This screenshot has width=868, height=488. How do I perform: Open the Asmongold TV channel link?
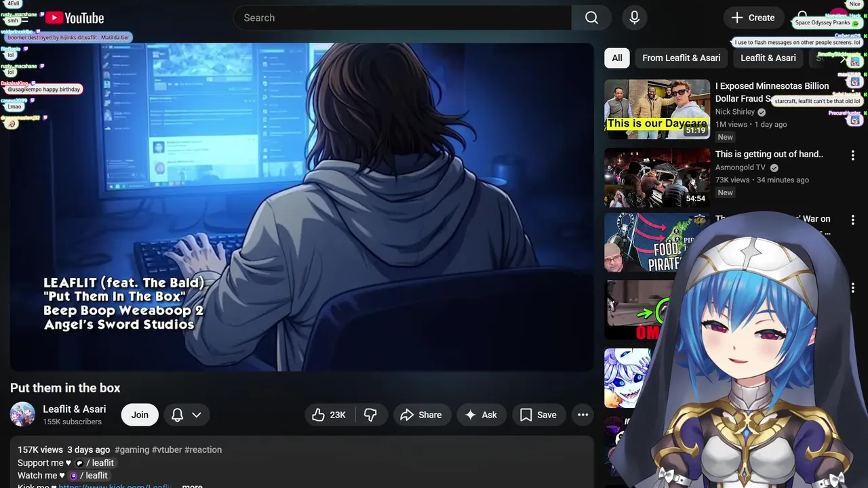(741, 167)
